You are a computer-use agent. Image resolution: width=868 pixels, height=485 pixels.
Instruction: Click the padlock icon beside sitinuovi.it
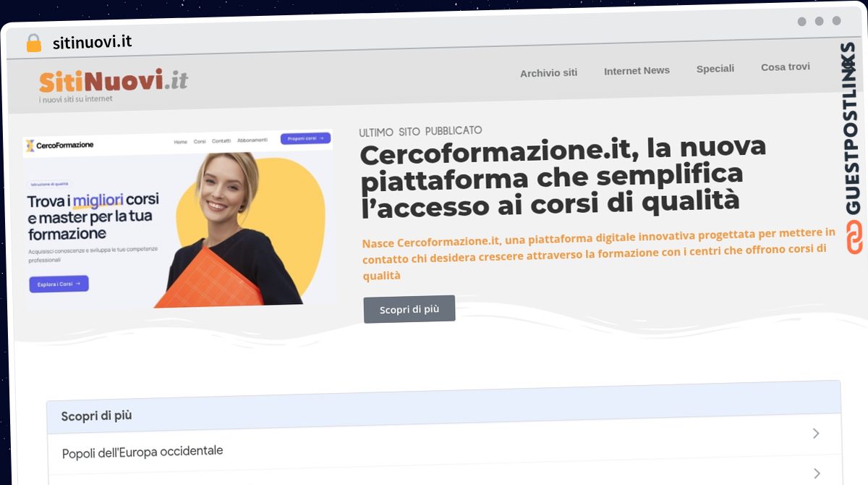pos(34,43)
